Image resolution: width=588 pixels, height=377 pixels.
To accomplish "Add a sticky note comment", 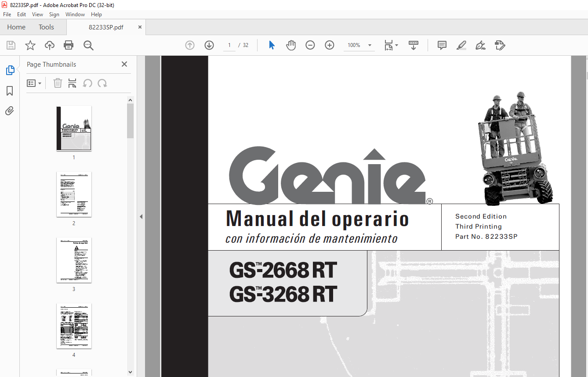I will (x=442, y=45).
